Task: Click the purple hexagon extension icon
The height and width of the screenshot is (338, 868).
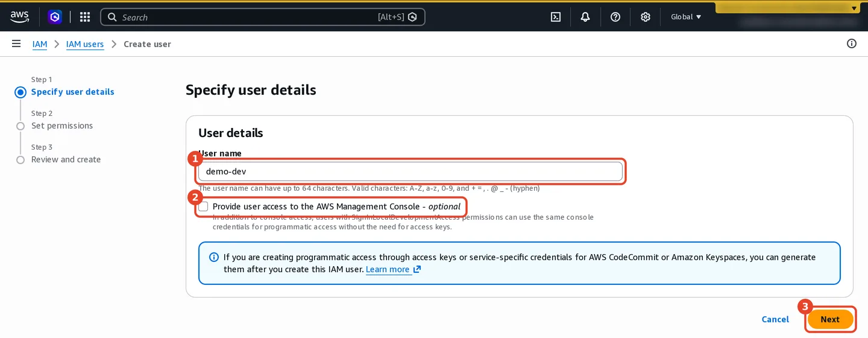Action: click(55, 17)
